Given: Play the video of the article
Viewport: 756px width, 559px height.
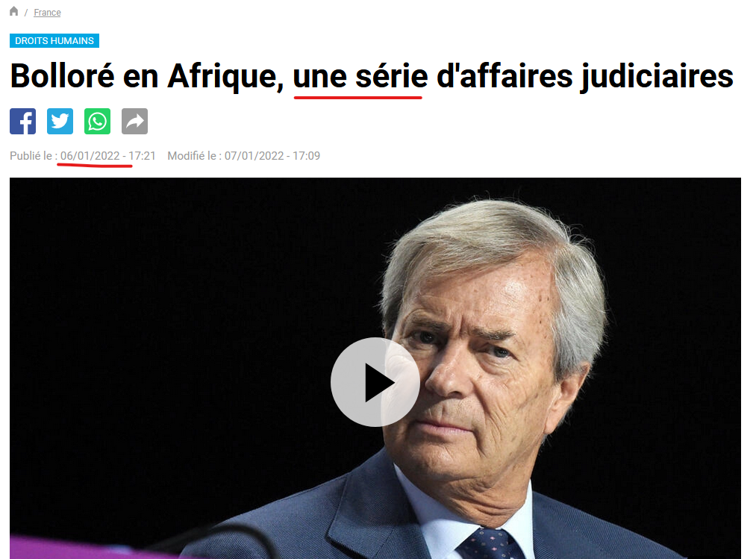Looking at the screenshot, I should pyautogui.click(x=375, y=382).
